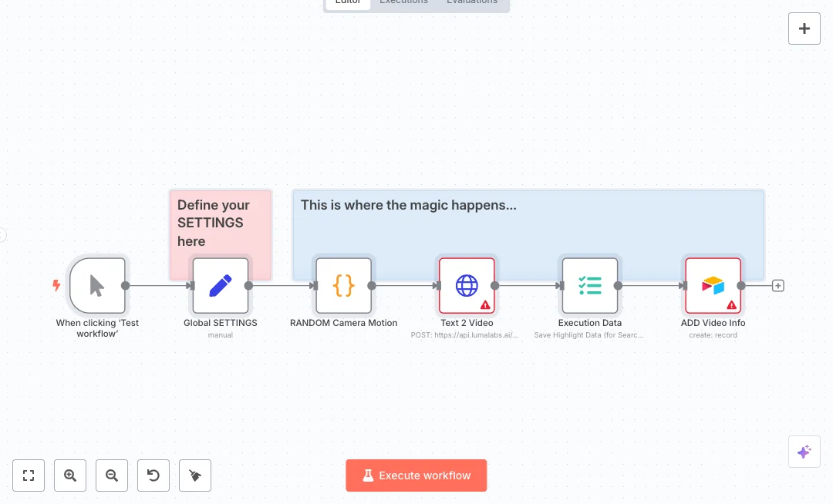Select the Global SETTINGS pencil node

(221, 286)
